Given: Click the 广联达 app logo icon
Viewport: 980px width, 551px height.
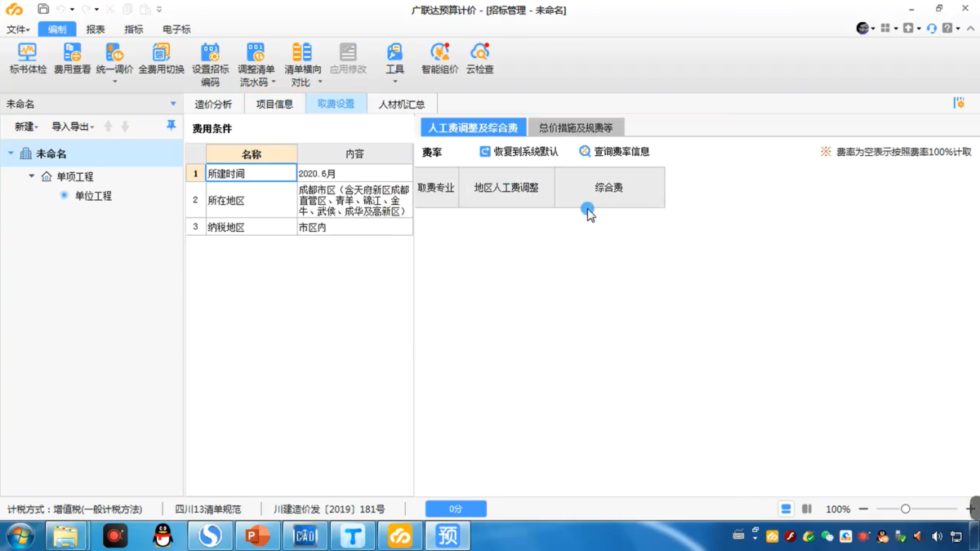Looking at the screenshot, I should [14, 9].
